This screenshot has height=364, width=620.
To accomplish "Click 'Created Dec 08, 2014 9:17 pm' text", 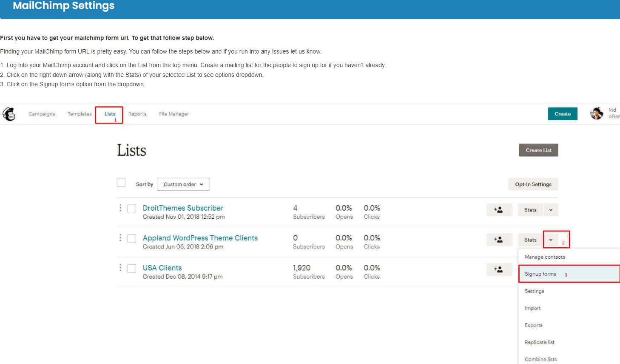I will [182, 277].
